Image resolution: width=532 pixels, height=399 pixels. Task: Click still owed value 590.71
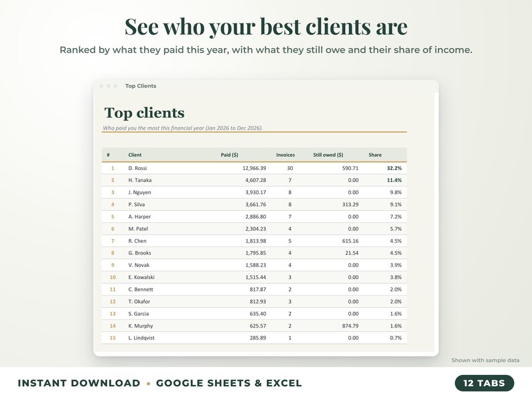(x=350, y=168)
